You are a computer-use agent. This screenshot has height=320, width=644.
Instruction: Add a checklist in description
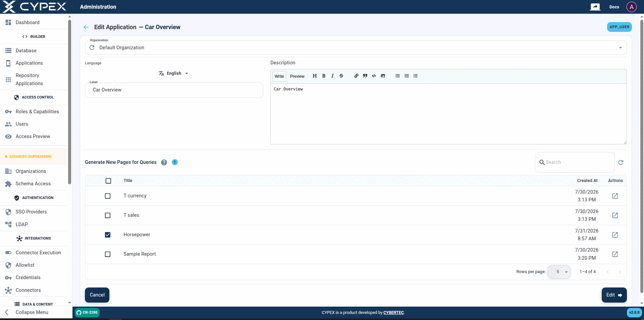pyautogui.click(x=415, y=76)
